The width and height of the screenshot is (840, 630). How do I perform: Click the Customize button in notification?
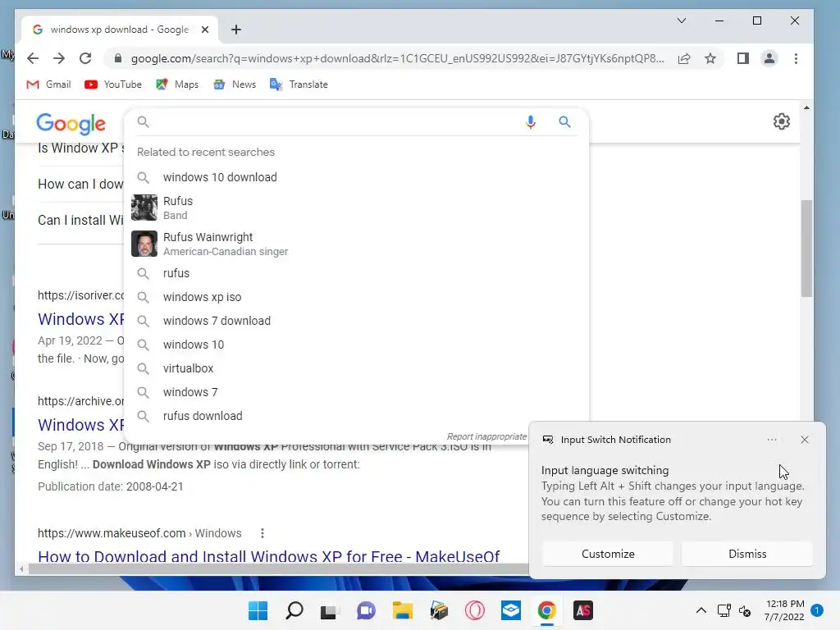pos(608,554)
